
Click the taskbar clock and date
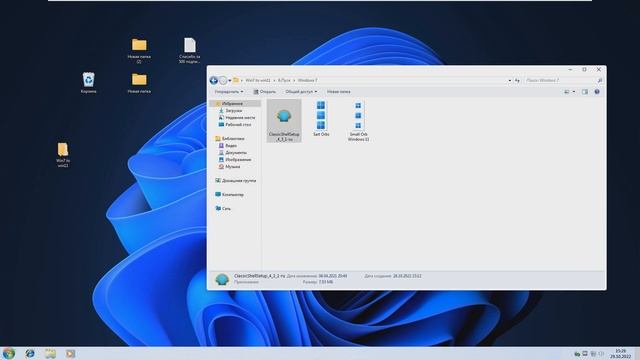click(620, 353)
